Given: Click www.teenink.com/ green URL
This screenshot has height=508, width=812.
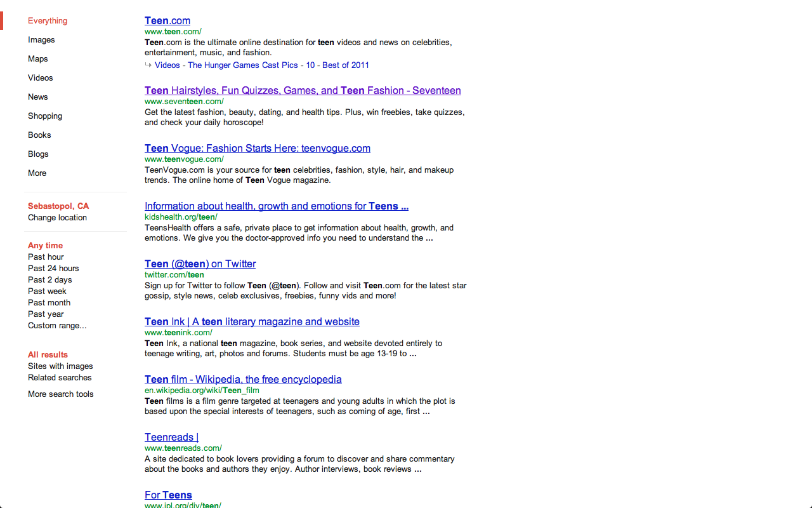Looking at the screenshot, I should (x=178, y=333).
